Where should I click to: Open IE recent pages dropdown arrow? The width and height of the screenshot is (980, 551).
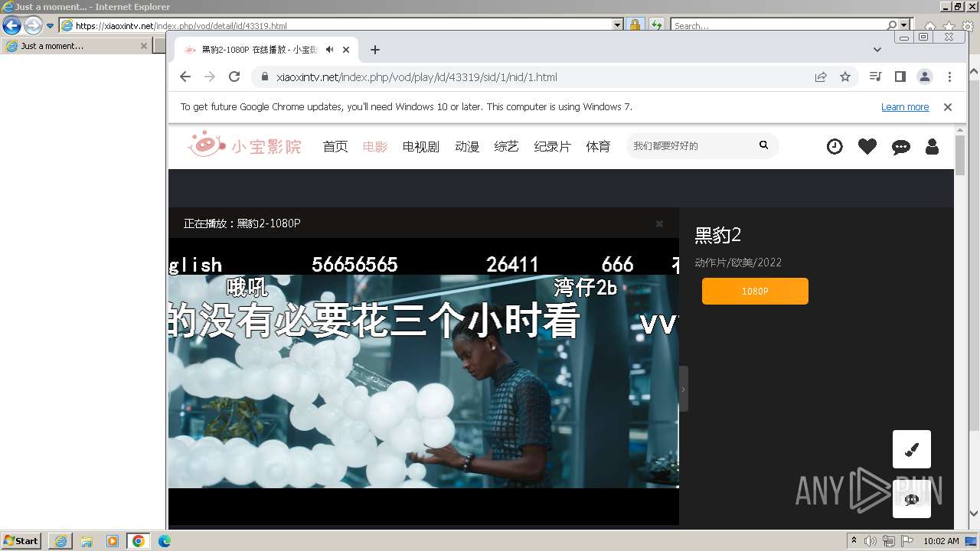[50, 25]
